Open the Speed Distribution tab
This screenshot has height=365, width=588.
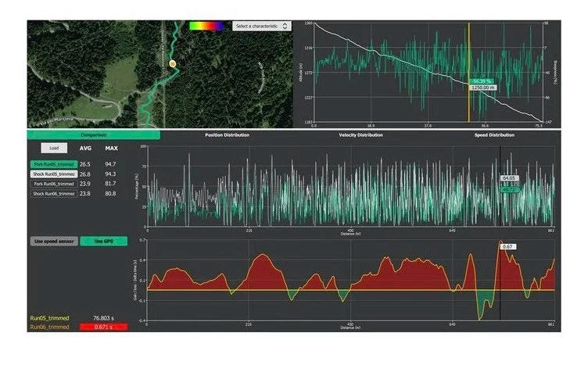pos(494,135)
